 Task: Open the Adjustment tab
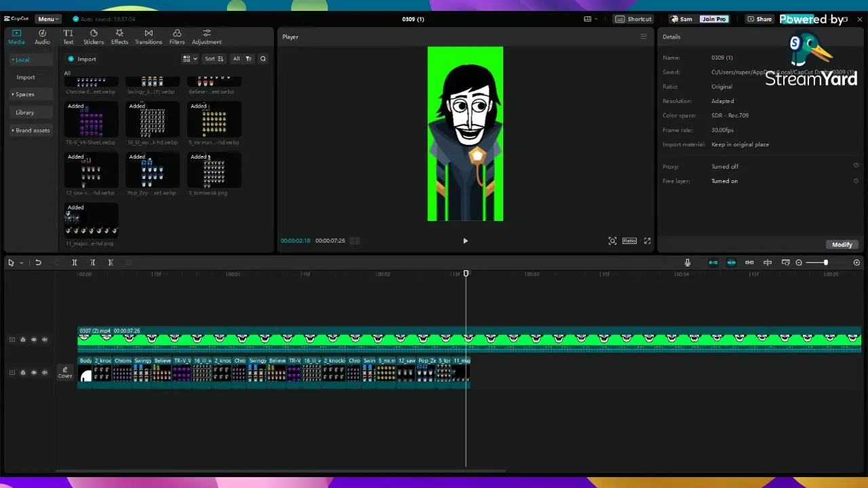pyautogui.click(x=207, y=37)
